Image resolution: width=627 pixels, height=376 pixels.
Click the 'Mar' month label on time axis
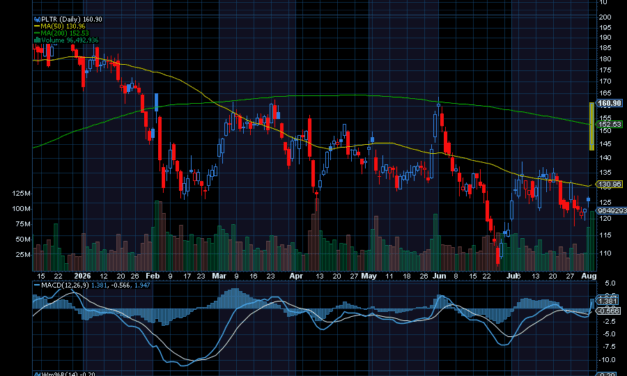(x=219, y=276)
